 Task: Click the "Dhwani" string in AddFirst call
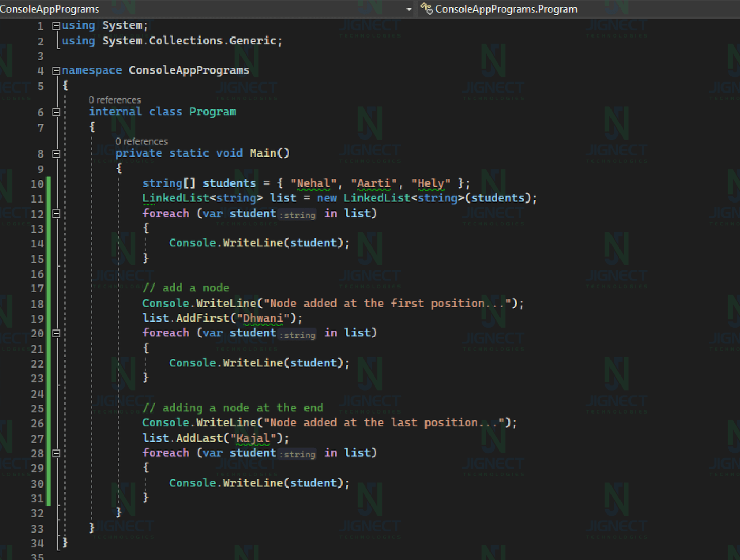click(263, 318)
